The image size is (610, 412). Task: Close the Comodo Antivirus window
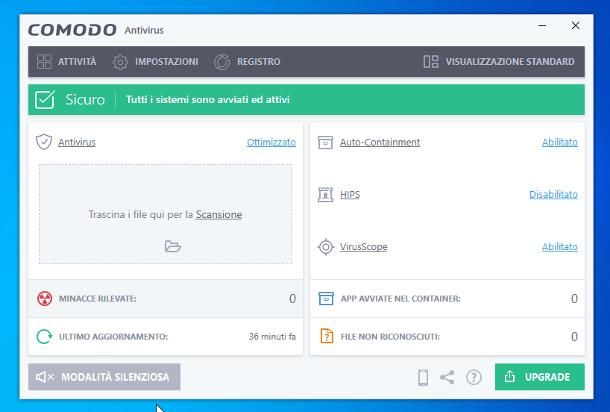(575, 26)
